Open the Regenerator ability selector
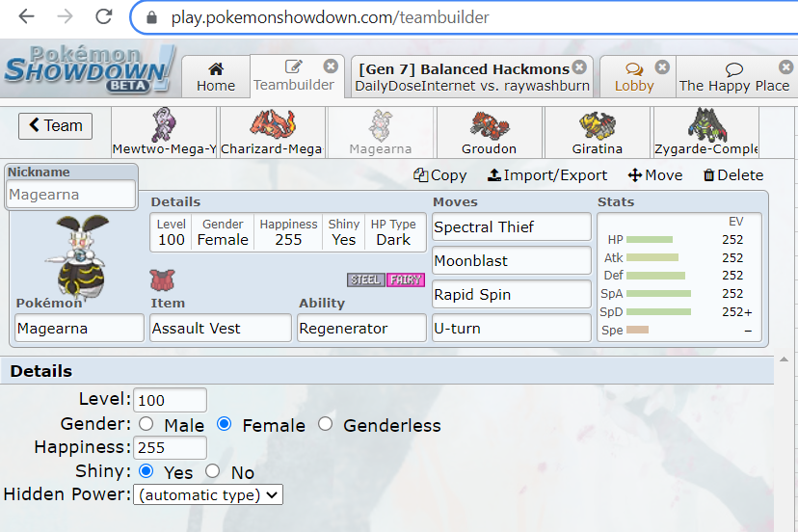 coord(361,329)
